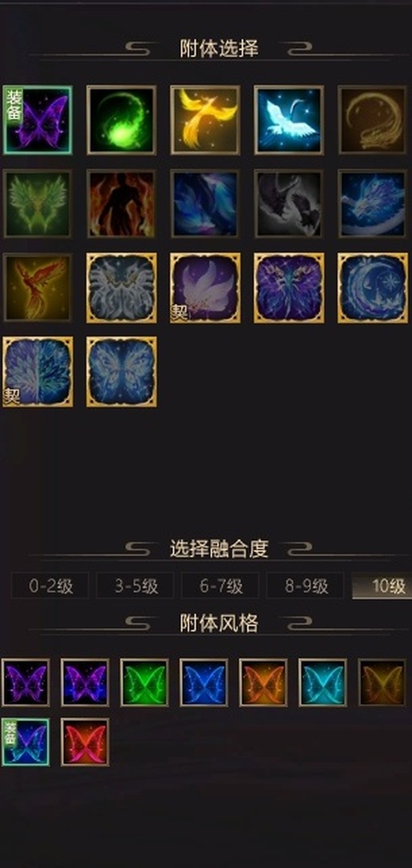
Task: Select the pink lotus icon marked 契
Action: click(x=205, y=288)
